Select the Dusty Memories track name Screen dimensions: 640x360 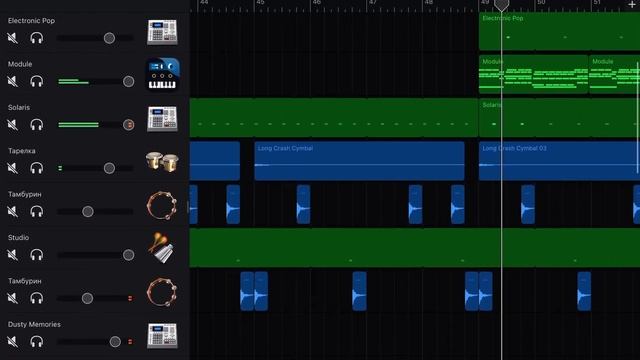tap(34, 324)
